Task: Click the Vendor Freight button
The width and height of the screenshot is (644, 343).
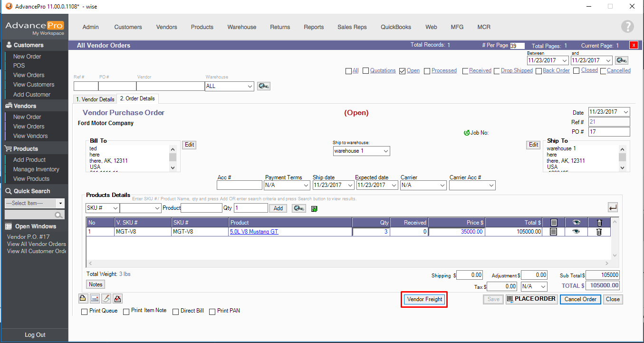Action: click(x=424, y=299)
